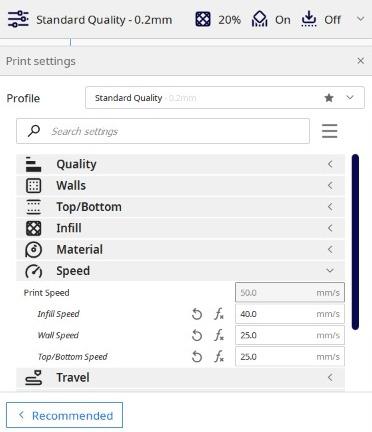The image size is (372, 432).
Task: Click the Wall Speed formula fx icon
Action: click(219, 335)
